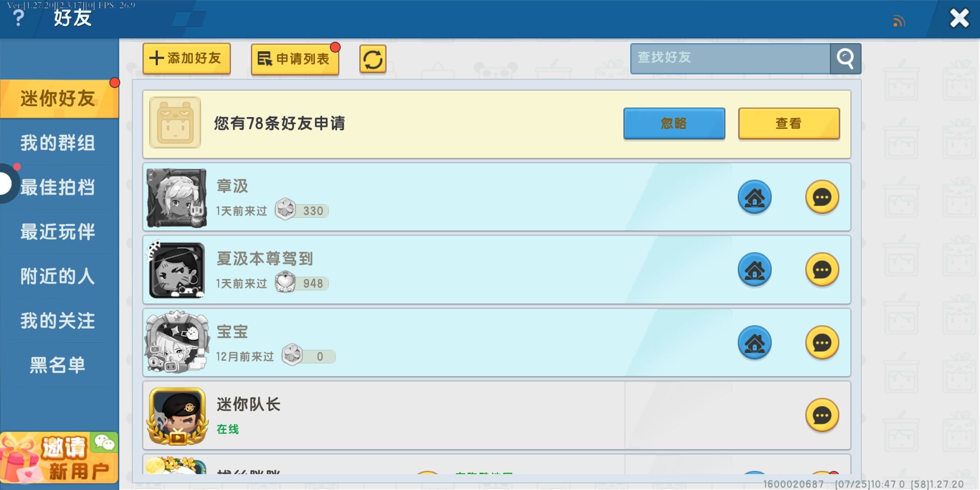Open chat with 章汲
The width and height of the screenshot is (980, 490).
(822, 197)
